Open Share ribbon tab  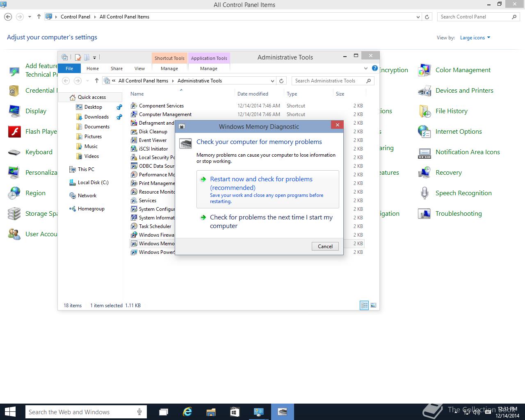tap(116, 68)
